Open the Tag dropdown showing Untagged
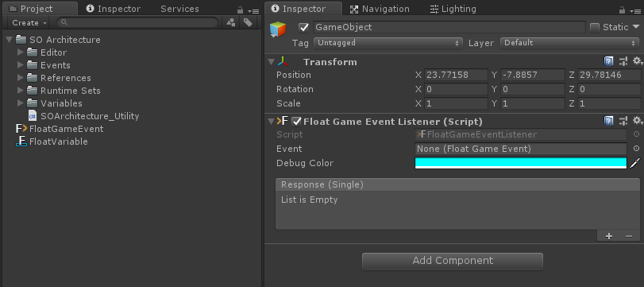 388,43
